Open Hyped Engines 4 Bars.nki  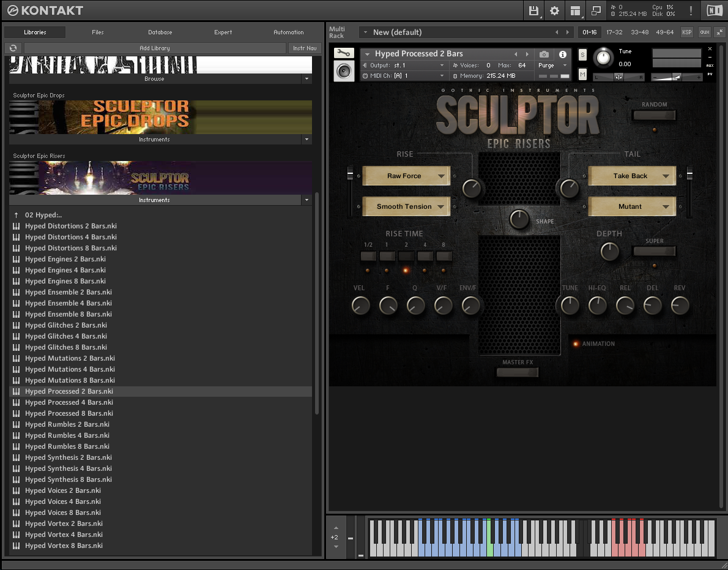coord(160,270)
